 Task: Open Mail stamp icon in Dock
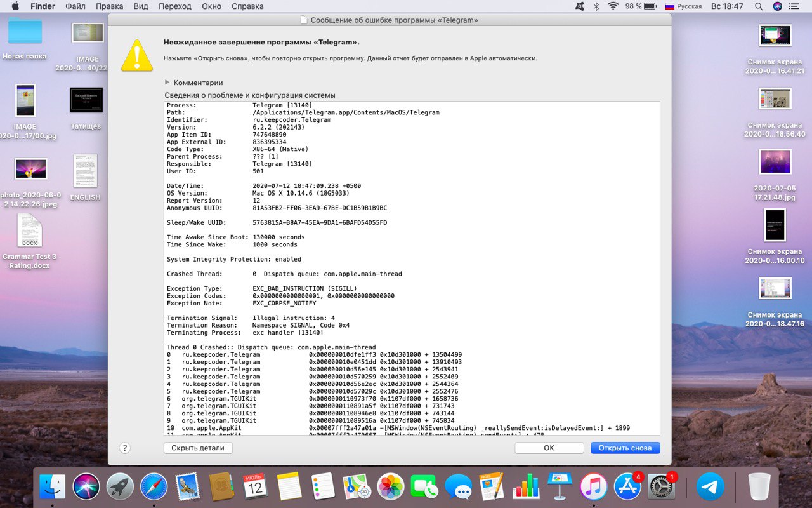click(x=188, y=487)
